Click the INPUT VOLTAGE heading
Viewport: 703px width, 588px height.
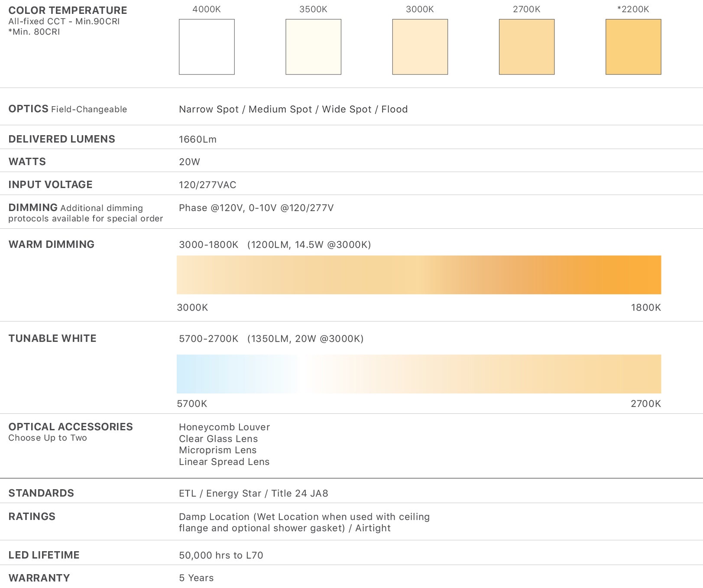50,185
